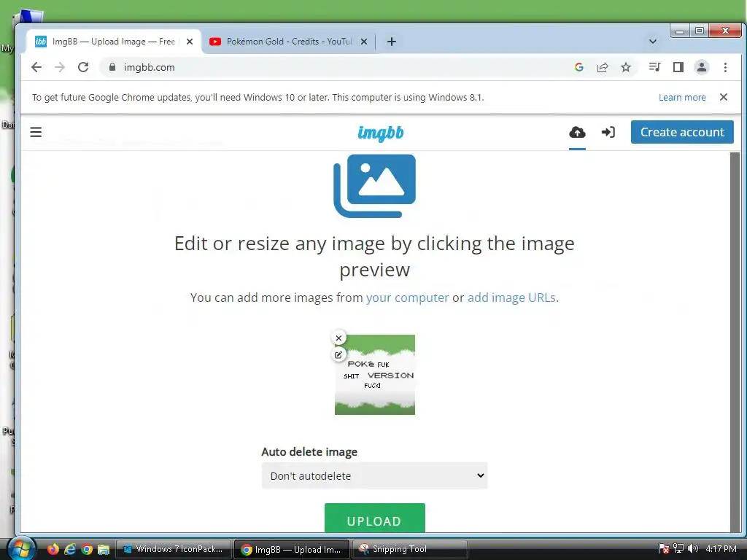Open Chrome three-dot menu

tap(725, 67)
